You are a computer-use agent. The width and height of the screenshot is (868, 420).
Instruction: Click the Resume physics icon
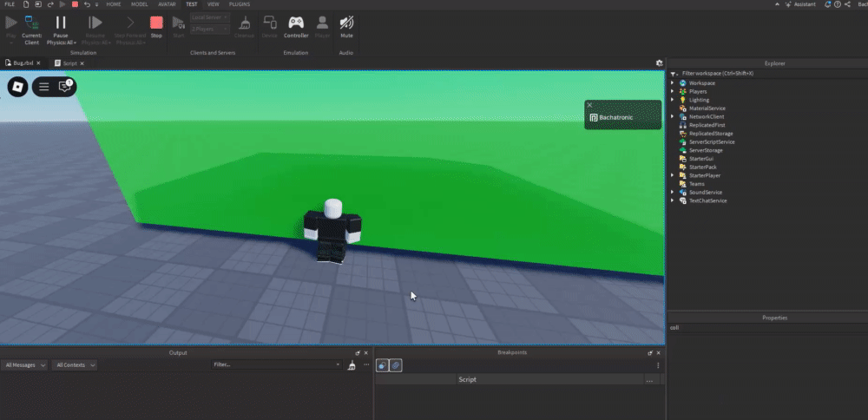[x=95, y=23]
